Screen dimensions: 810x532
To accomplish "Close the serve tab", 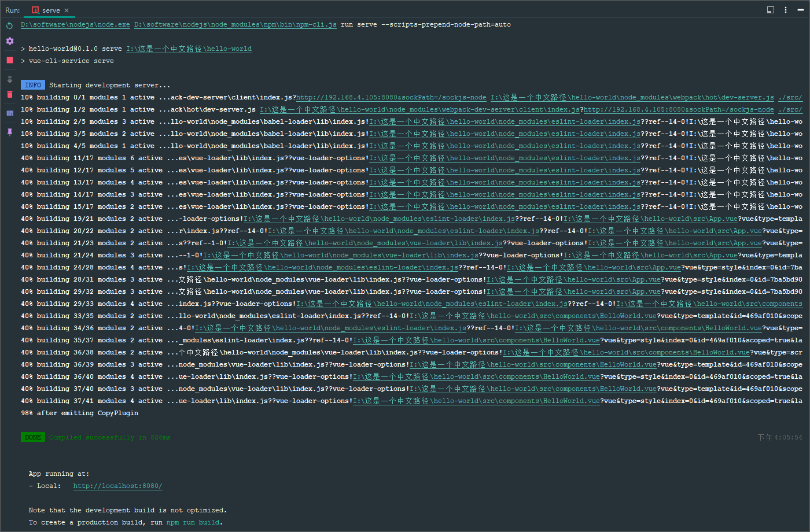I will tap(67, 10).
